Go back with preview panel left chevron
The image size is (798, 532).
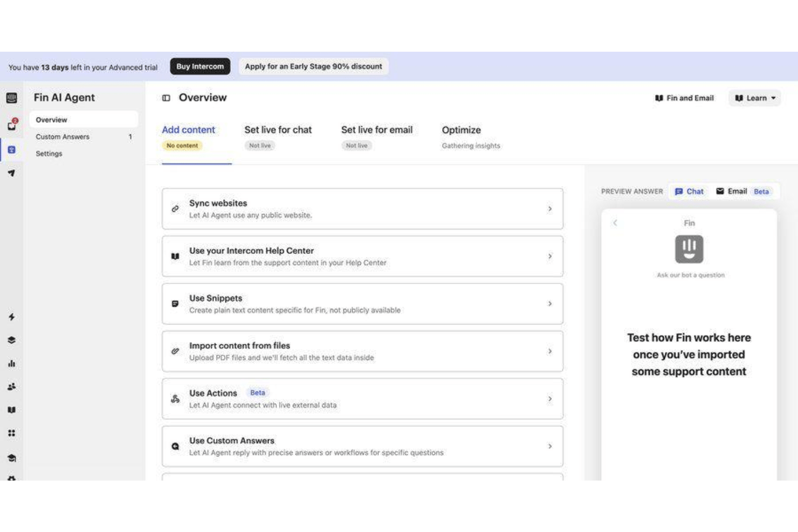[615, 223]
